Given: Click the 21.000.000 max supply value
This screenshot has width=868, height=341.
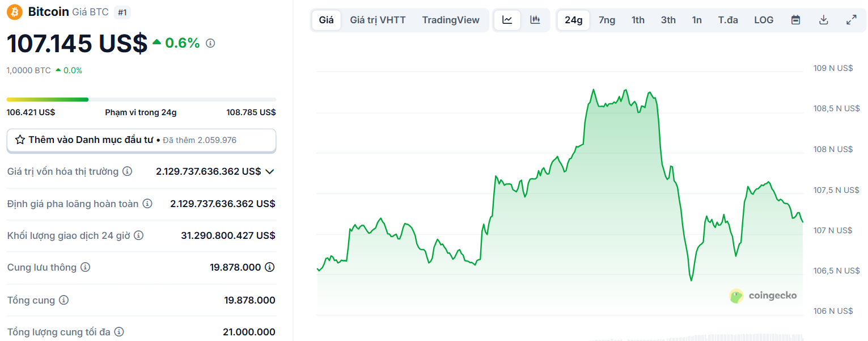Looking at the screenshot, I should click(249, 332).
